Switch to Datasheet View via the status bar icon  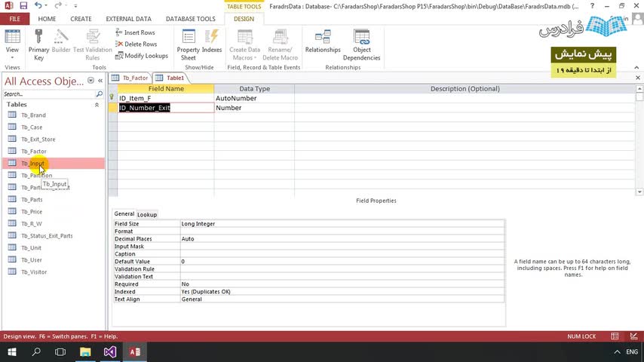point(615,336)
